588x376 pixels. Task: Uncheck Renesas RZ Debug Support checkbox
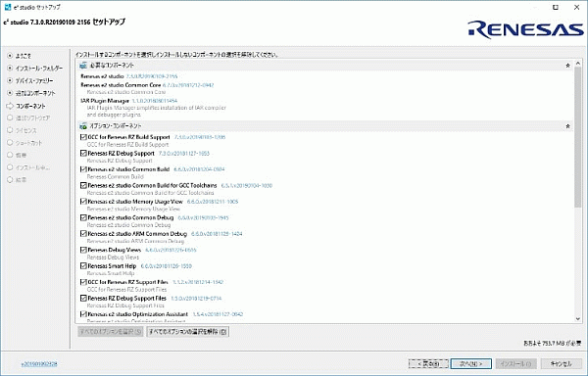click(83, 153)
